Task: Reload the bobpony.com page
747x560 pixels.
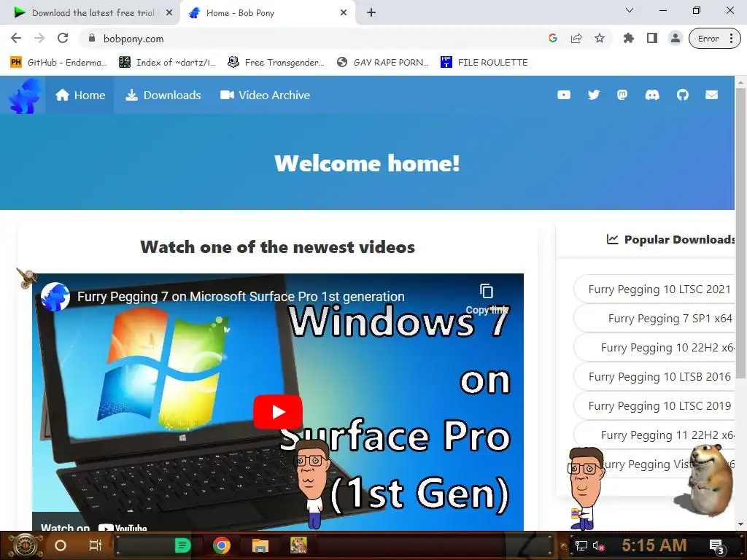Action: [63, 38]
